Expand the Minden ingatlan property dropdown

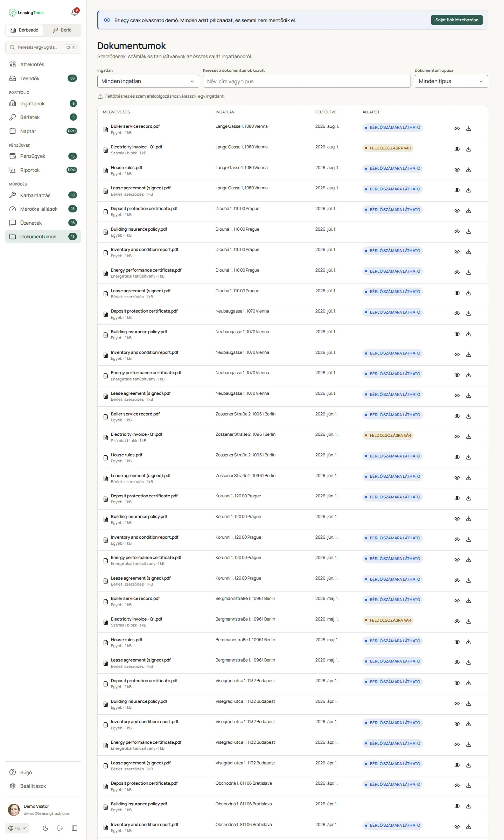148,81
